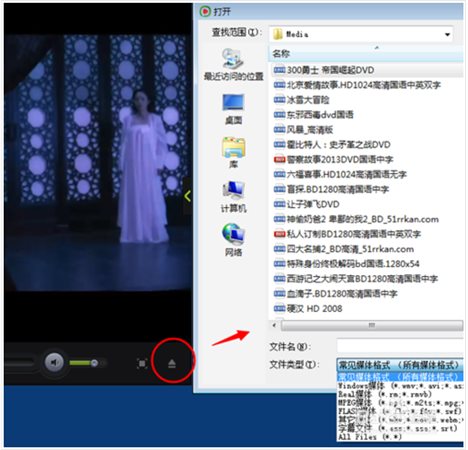Open the 文件类型 combo box

400,365
